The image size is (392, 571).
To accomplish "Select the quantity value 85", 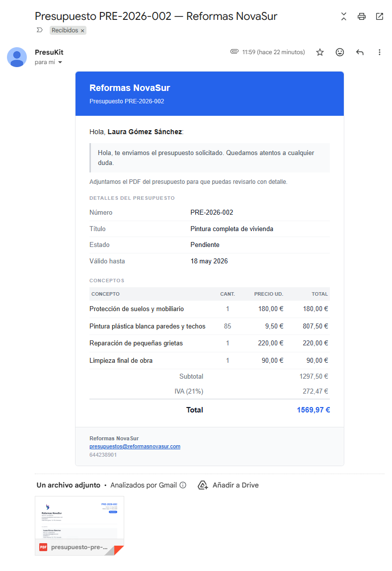I will (x=228, y=326).
